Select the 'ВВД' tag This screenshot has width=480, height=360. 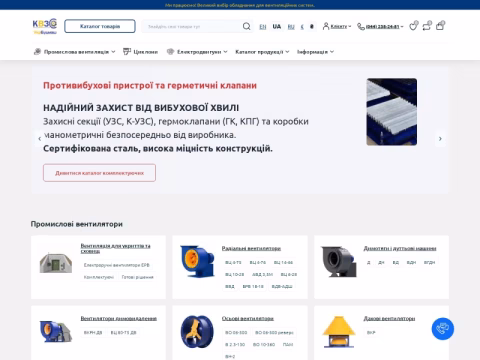230,286
